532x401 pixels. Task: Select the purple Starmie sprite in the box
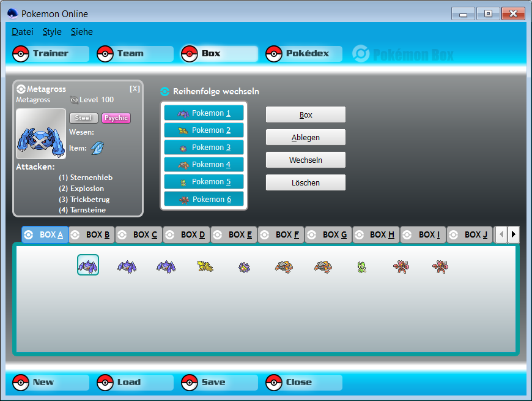[244, 267]
